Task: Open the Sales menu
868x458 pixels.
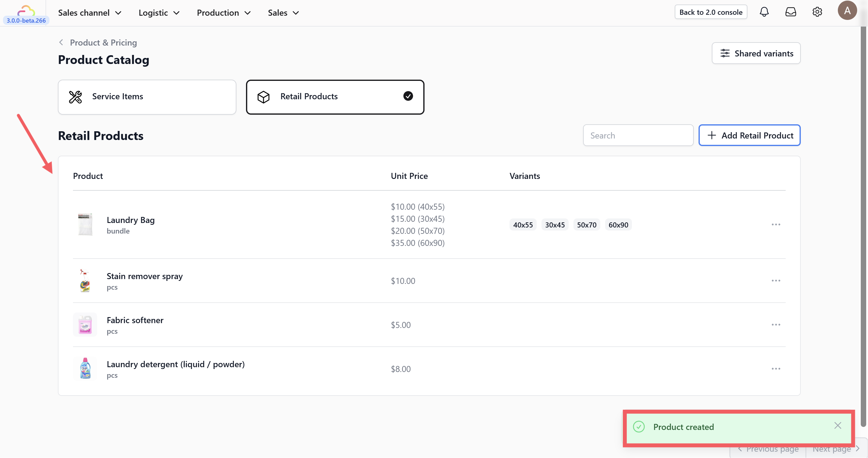Action: (x=283, y=13)
